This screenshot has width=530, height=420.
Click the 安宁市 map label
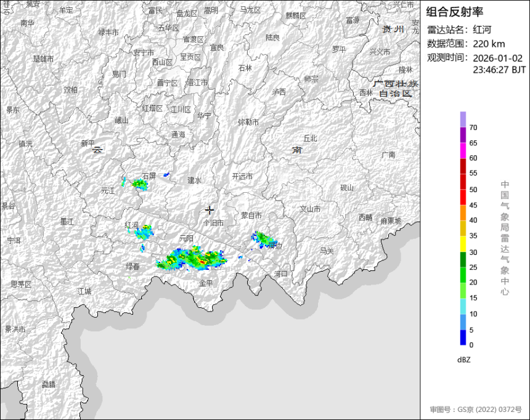(x=144, y=53)
